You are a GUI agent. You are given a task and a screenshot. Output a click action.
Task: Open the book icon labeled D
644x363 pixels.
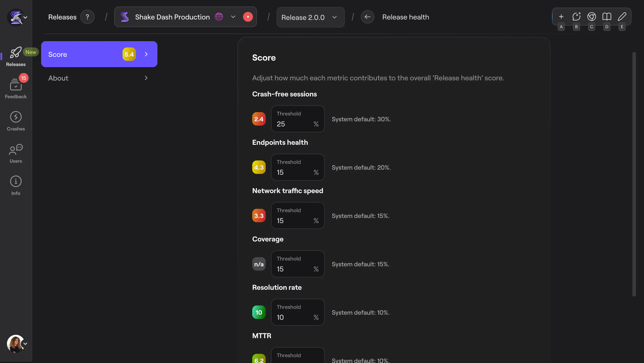[607, 17]
